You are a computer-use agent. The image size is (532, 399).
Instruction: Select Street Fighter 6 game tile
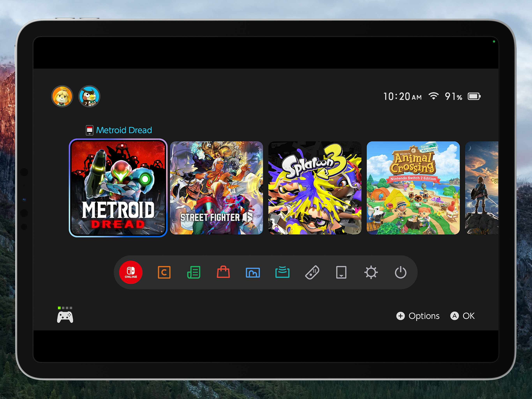(217, 188)
